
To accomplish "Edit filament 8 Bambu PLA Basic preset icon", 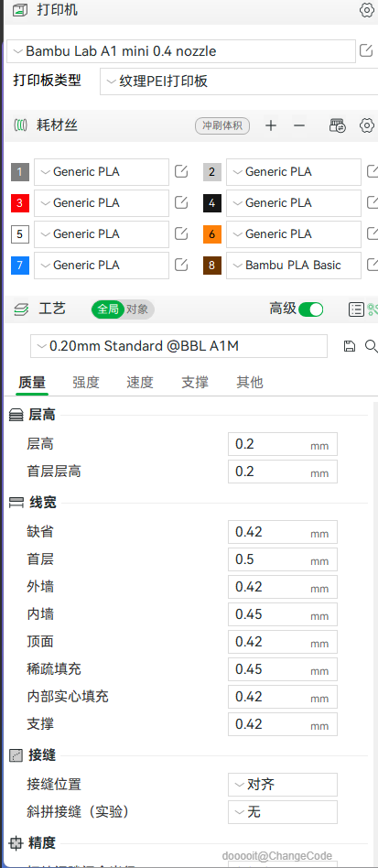I will pos(373,265).
